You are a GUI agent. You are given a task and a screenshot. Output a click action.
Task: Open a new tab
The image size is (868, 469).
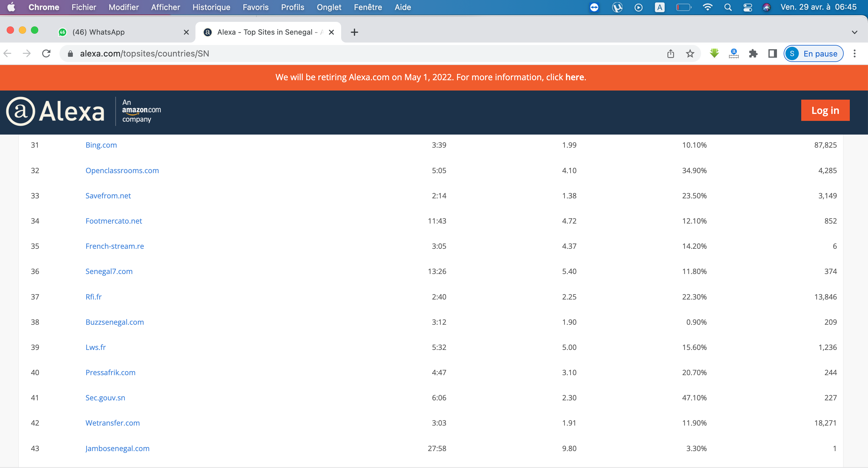[x=354, y=32]
